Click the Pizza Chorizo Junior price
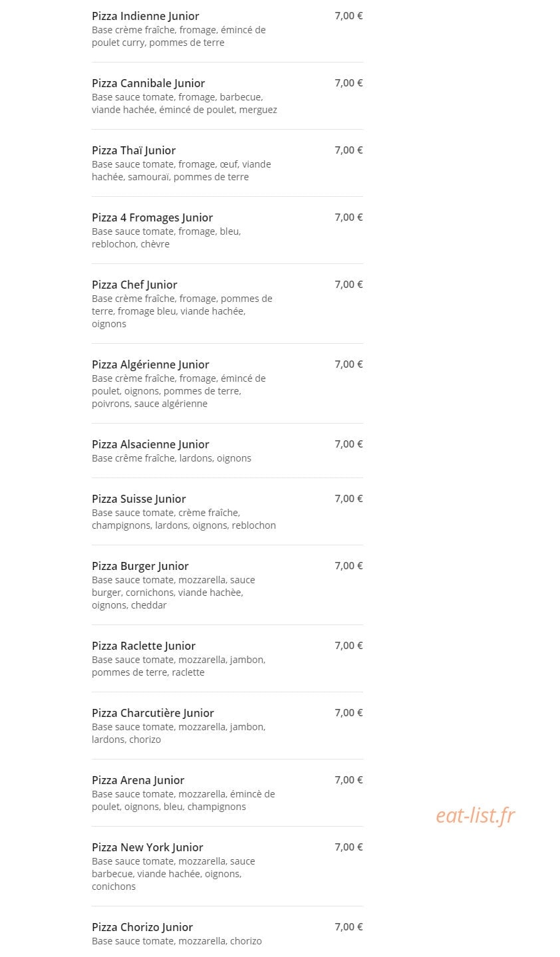Screen dimensions: 560x957 [x=349, y=926]
